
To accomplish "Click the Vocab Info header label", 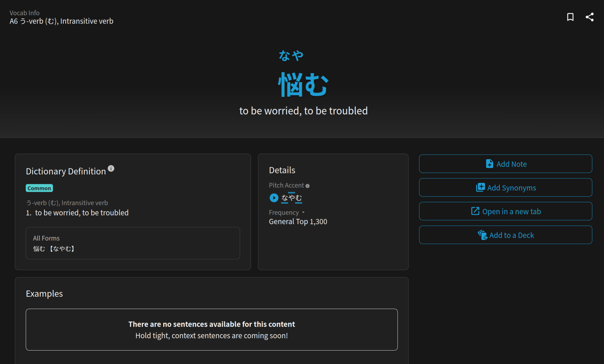I will pos(25,13).
